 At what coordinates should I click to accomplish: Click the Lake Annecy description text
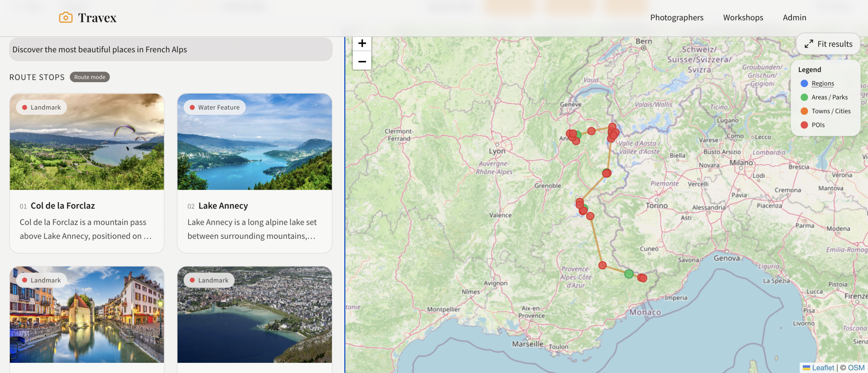pyautogui.click(x=252, y=229)
